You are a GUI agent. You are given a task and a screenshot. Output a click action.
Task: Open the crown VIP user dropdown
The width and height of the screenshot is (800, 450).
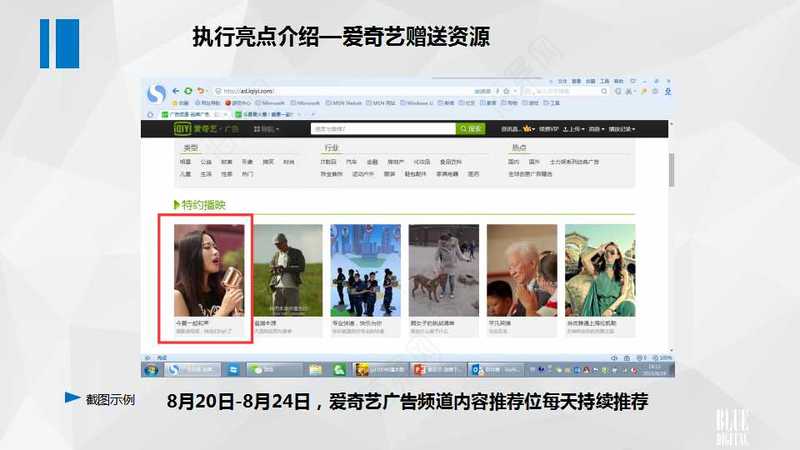(x=528, y=129)
